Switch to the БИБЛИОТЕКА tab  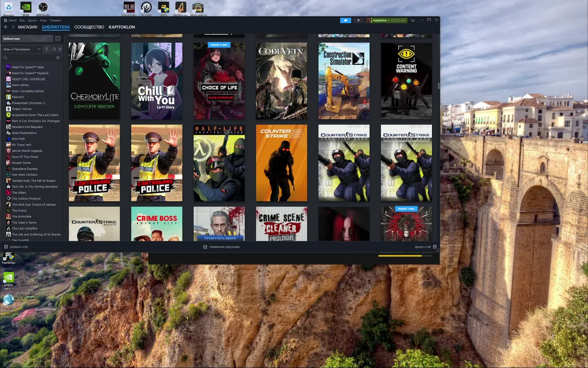point(56,27)
